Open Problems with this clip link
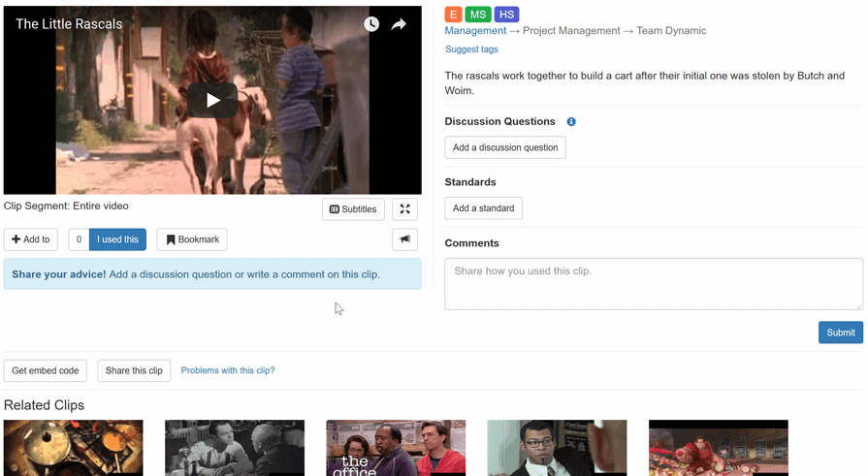 [228, 370]
